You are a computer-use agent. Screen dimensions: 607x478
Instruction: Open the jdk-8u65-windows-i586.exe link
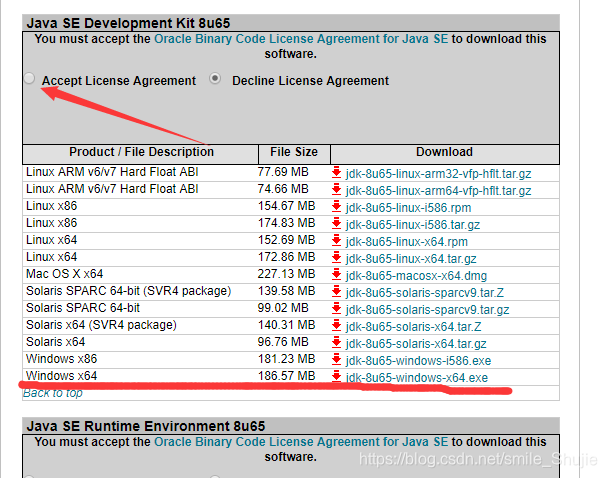[418, 361]
